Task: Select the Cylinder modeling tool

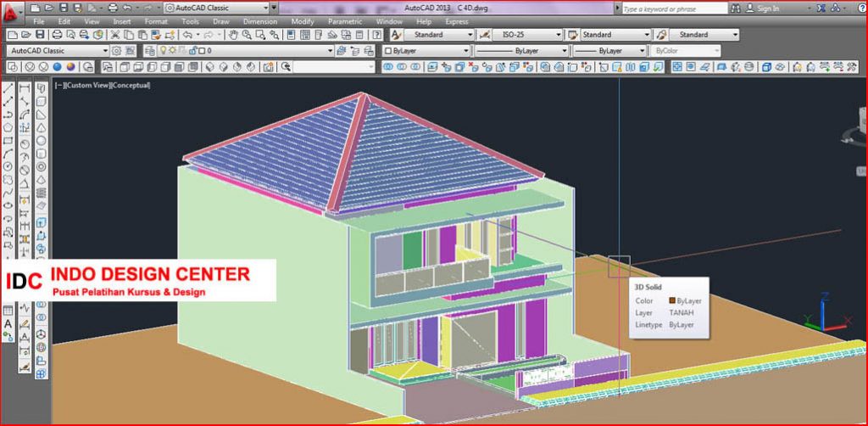Action: coord(42,154)
